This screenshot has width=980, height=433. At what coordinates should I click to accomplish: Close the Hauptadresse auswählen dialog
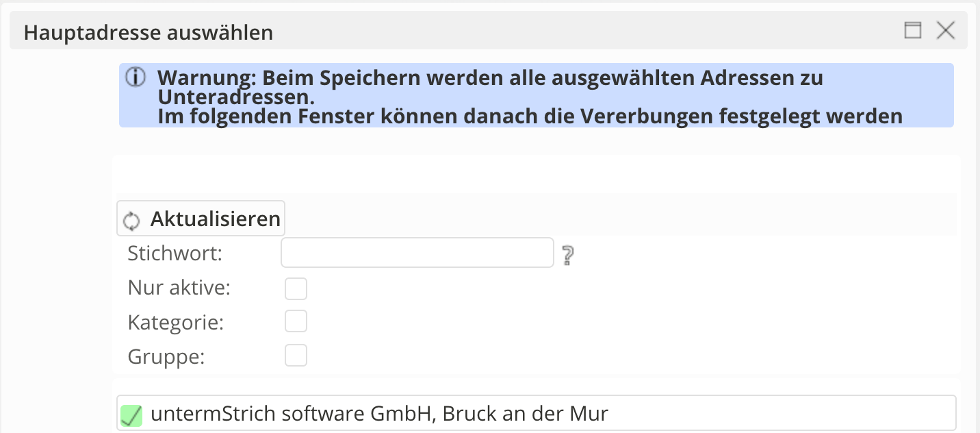[945, 30]
